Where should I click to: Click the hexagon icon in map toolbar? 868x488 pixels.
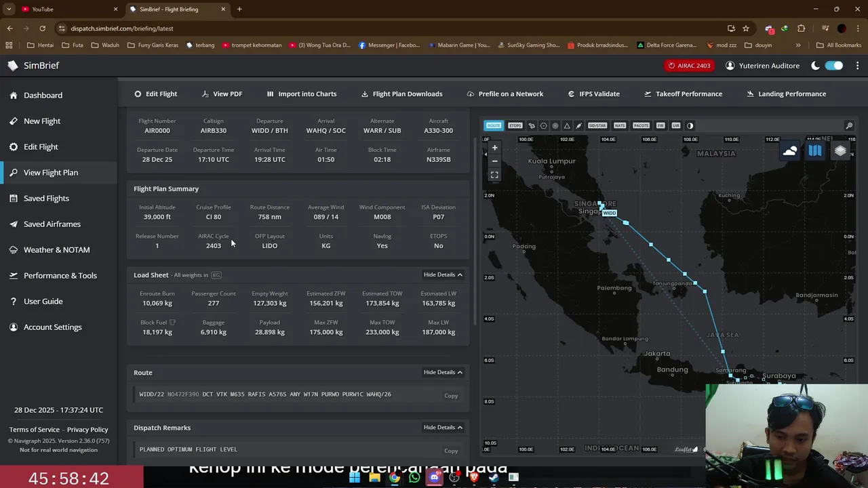pyautogui.click(x=543, y=125)
